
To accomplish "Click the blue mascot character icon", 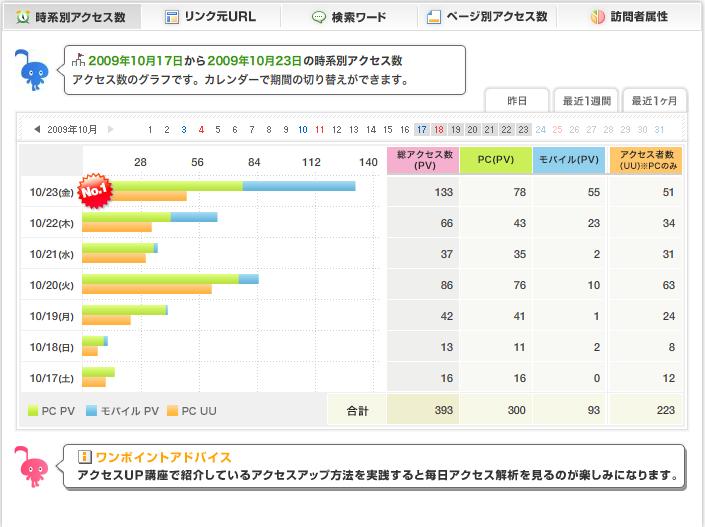I will coord(32,70).
